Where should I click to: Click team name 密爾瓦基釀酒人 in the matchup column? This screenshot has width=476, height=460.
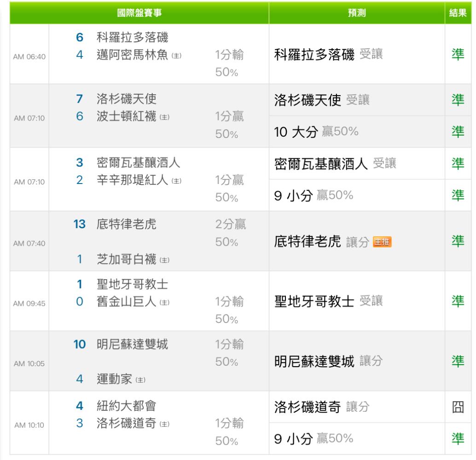pos(139,163)
